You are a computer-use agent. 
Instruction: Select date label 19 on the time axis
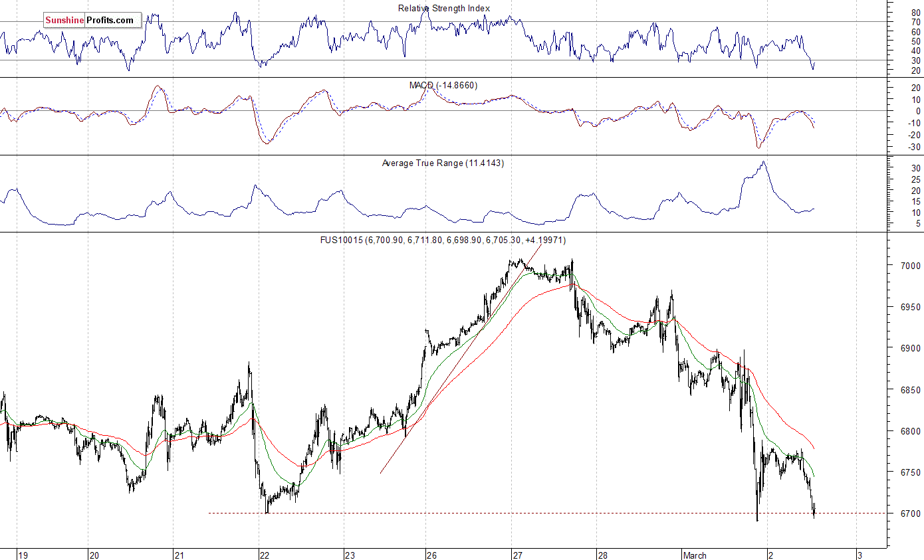coord(23,555)
